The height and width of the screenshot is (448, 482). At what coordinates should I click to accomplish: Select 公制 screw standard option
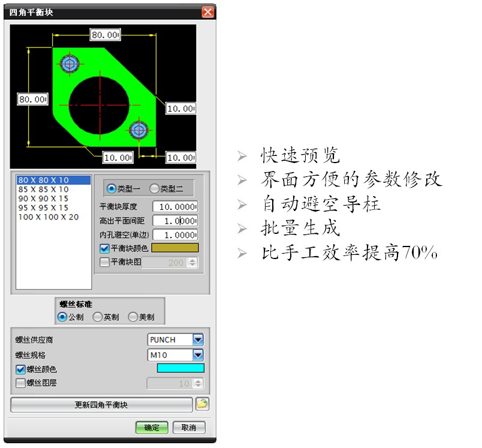[62, 317]
